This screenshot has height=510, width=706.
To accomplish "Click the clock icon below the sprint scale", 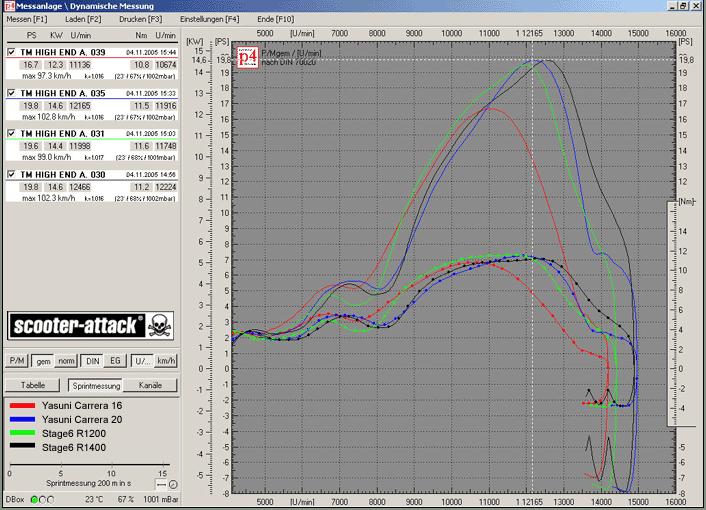I will (173, 484).
